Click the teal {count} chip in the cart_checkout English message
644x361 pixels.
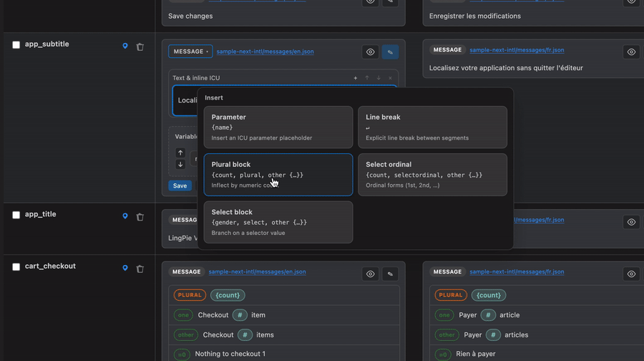pos(228,295)
